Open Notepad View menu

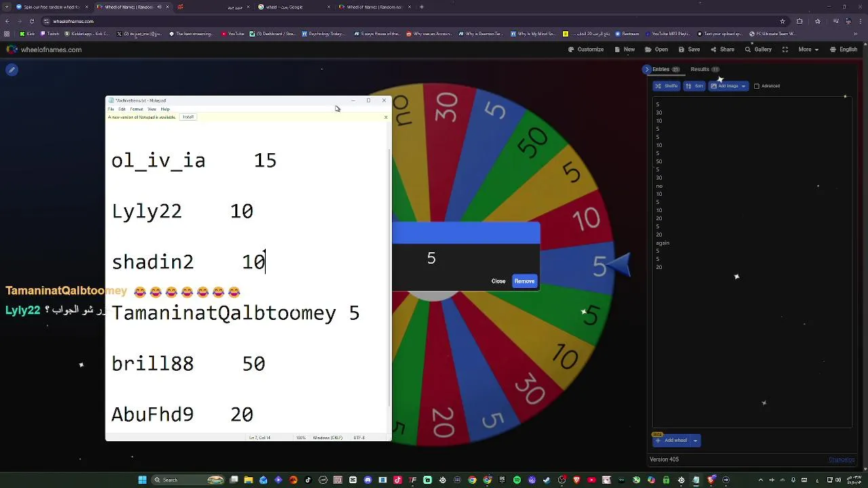pyautogui.click(x=152, y=109)
